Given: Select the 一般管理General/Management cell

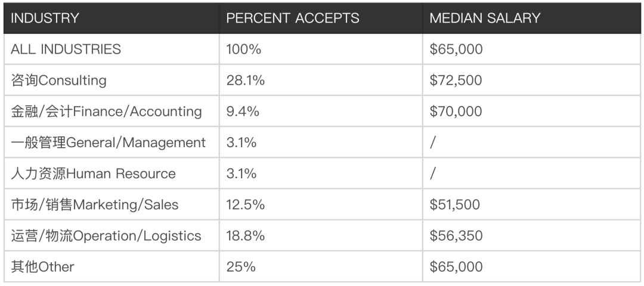Looking at the screenshot, I should [x=108, y=142].
